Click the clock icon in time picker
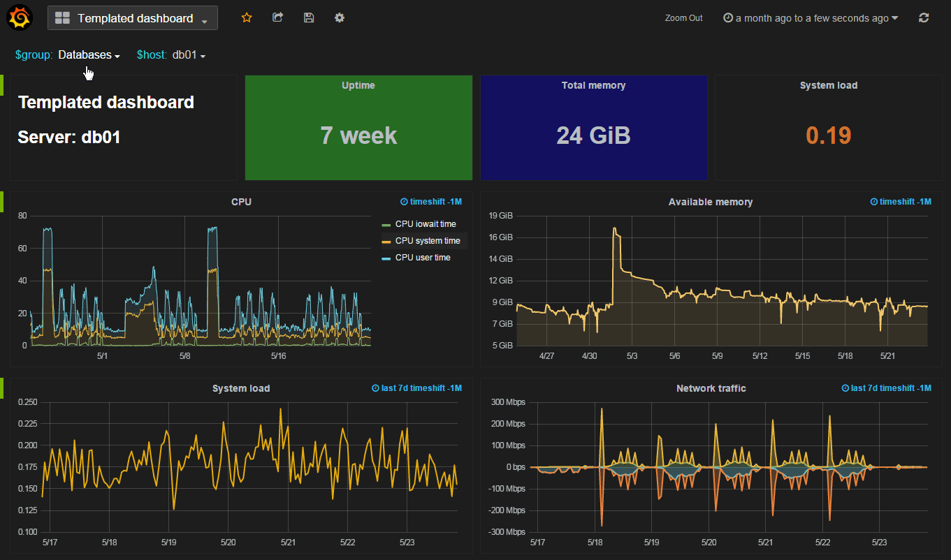Image resolution: width=951 pixels, height=560 pixels. coord(728,18)
